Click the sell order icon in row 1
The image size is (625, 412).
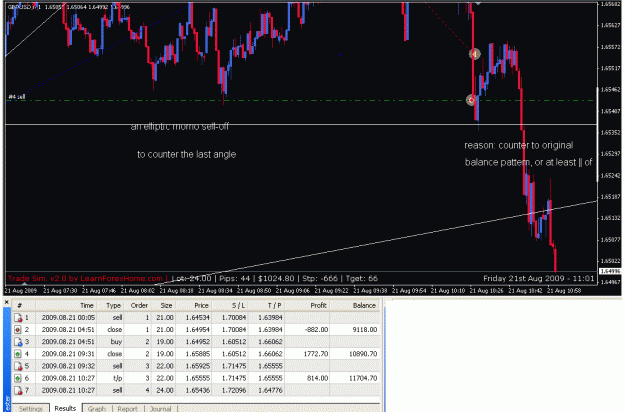18,318
